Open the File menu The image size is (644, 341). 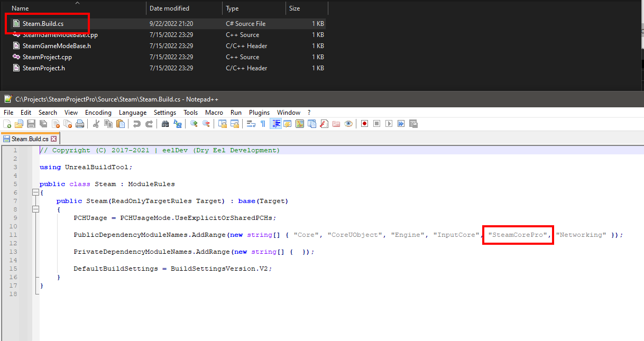[x=8, y=113]
